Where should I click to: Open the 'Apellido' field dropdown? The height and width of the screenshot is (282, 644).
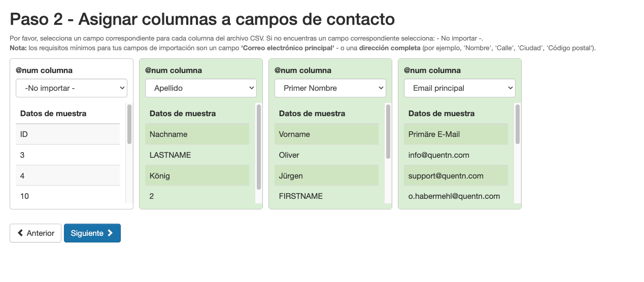201,88
